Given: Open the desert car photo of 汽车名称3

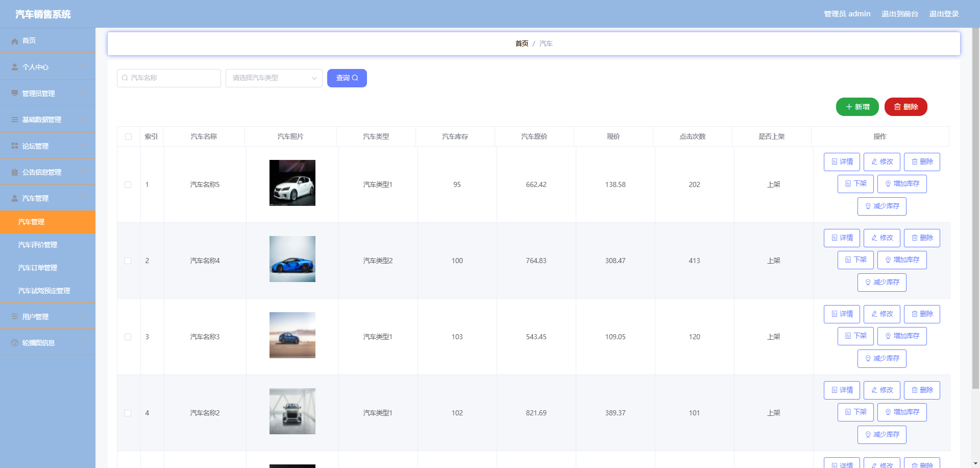Looking at the screenshot, I should pyautogui.click(x=292, y=335).
